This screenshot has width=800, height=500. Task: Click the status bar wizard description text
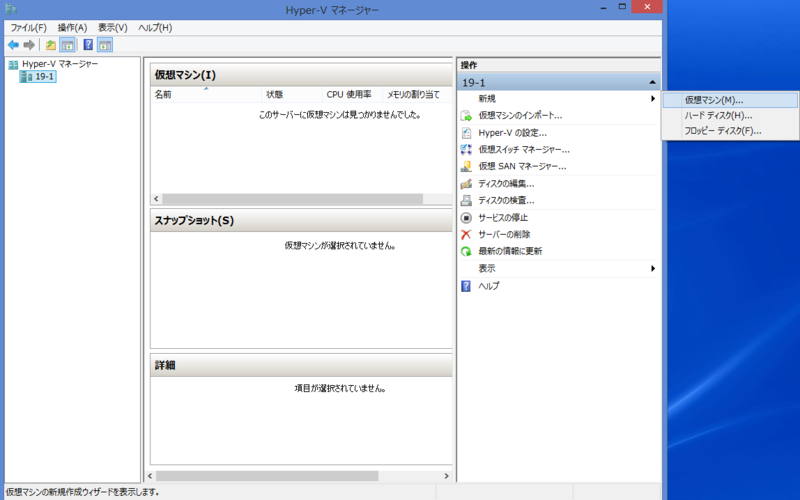click(83, 492)
